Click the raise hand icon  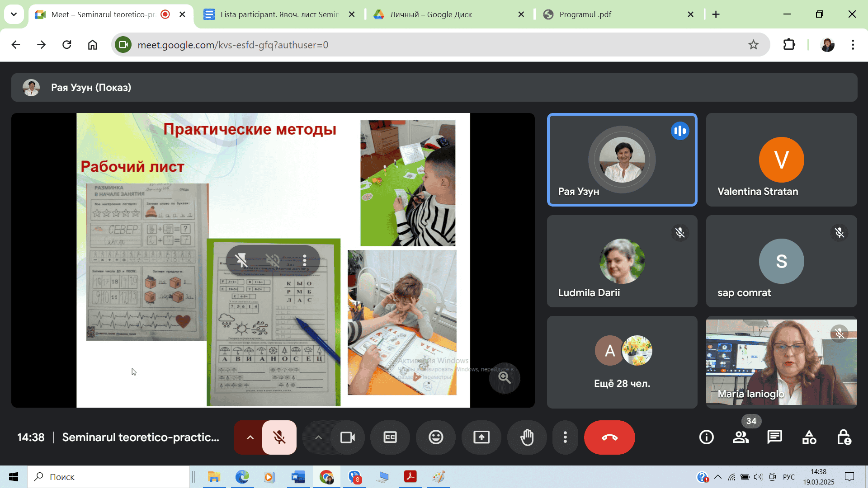tap(527, 437)
